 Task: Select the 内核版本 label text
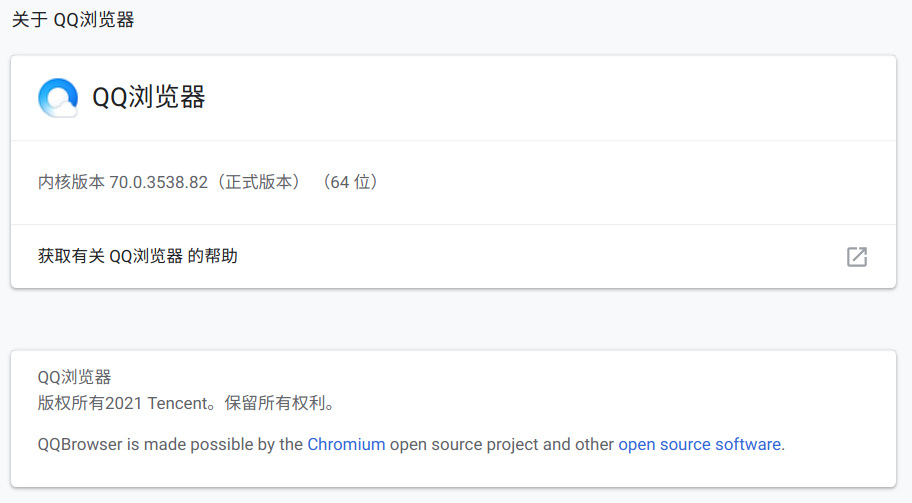click(x=71, y=182)
